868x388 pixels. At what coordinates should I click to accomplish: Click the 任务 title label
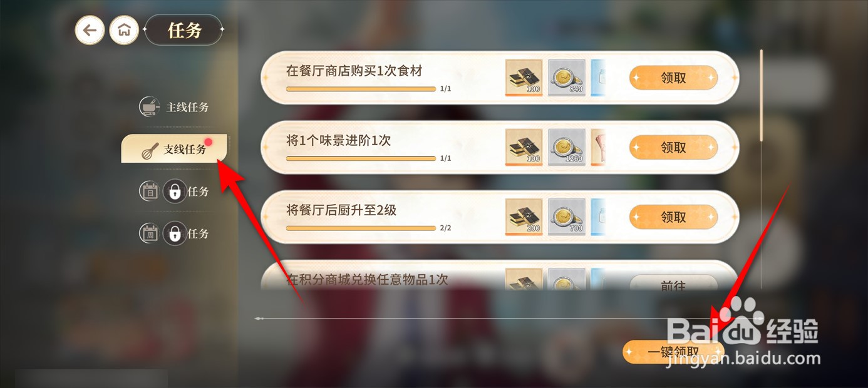[x=184, y=30]
